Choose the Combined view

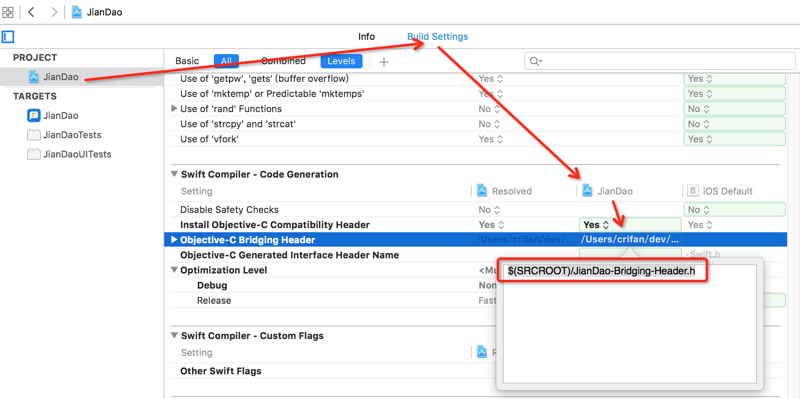coord(283,61)
